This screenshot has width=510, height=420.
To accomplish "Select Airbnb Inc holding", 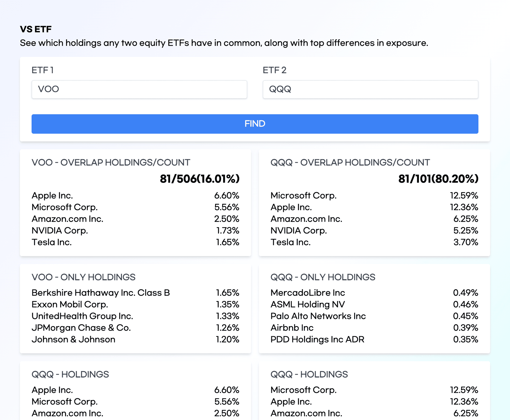I will (292, 328).
